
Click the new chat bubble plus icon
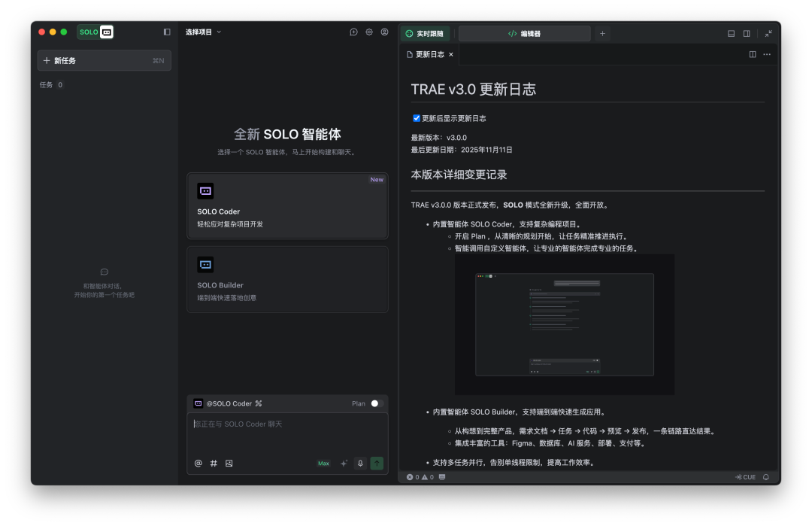pos(353,32)
